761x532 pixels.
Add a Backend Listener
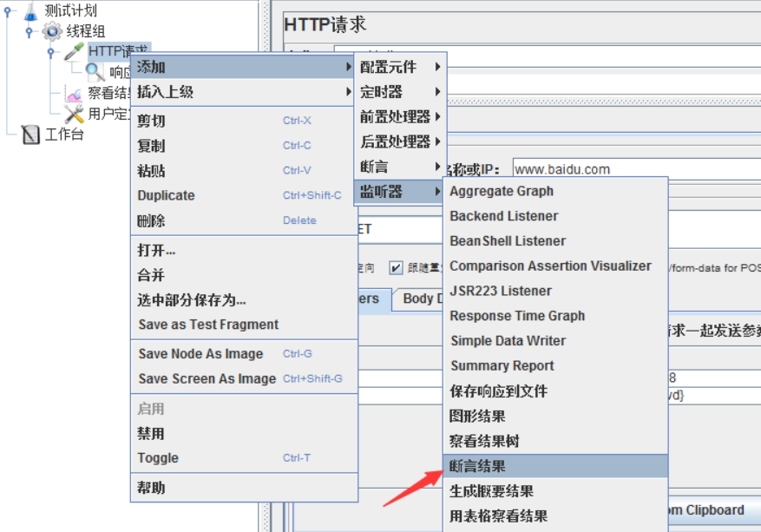click(x=555, y=216)
